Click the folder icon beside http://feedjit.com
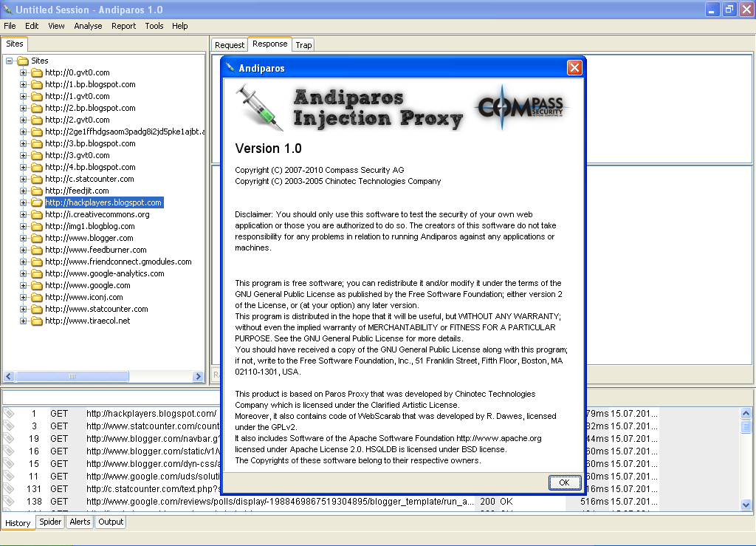The width and height of the screenshot is (756, 546). (x=38, y=191)
